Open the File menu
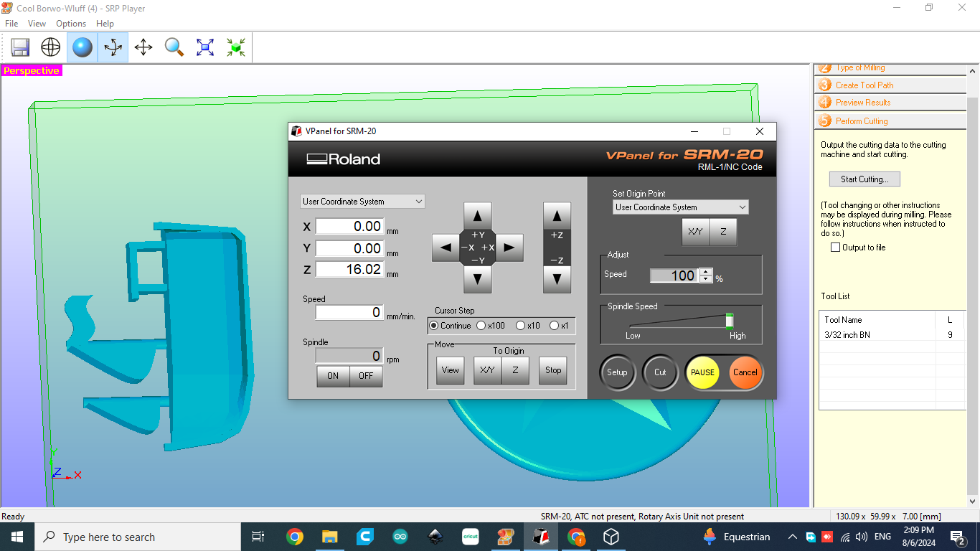 (11, 24)
